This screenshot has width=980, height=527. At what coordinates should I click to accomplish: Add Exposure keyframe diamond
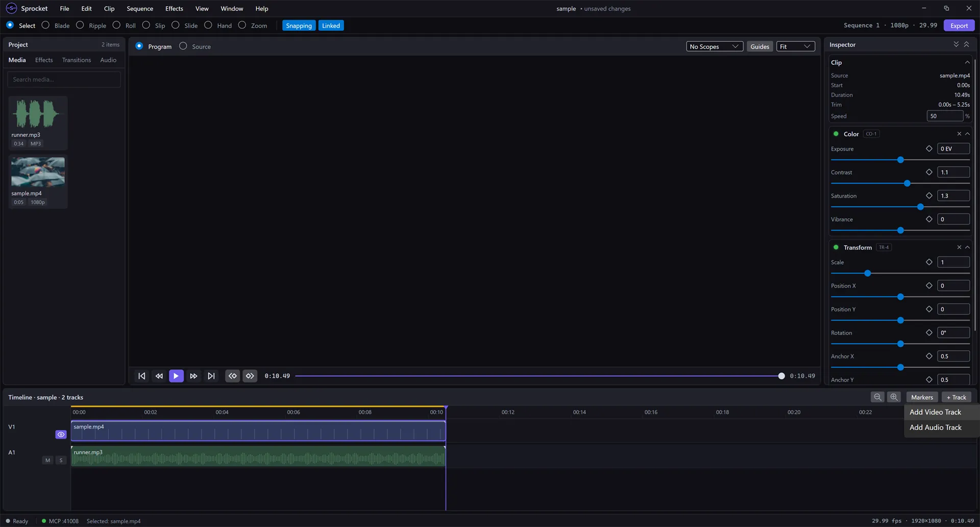point(929,149)
